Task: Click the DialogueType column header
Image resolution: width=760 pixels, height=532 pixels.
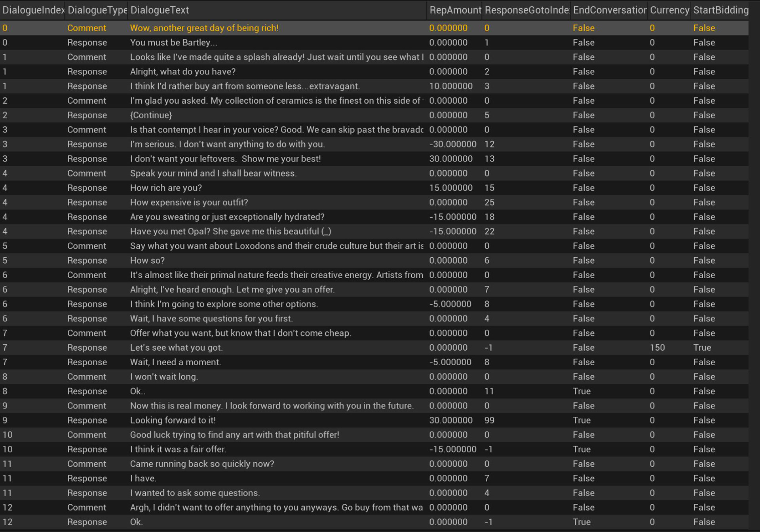Action: pos(97,10)
